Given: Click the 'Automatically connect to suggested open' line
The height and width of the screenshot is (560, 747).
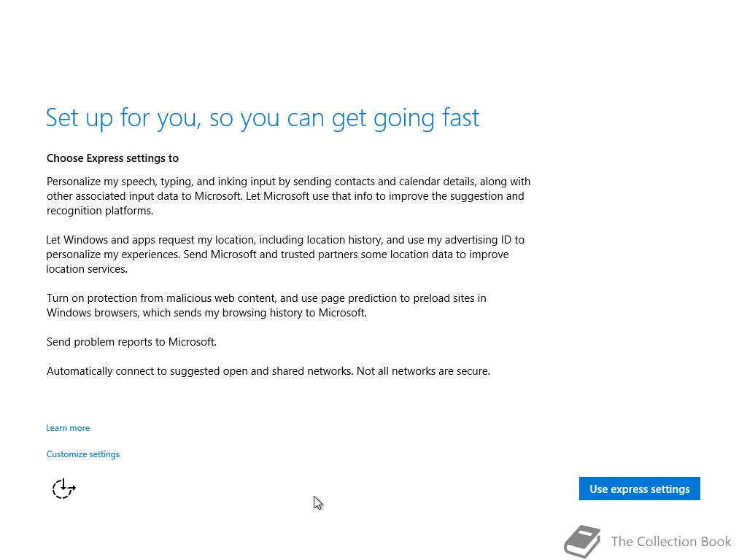Looking at the screenshot, I should (268, 371).
